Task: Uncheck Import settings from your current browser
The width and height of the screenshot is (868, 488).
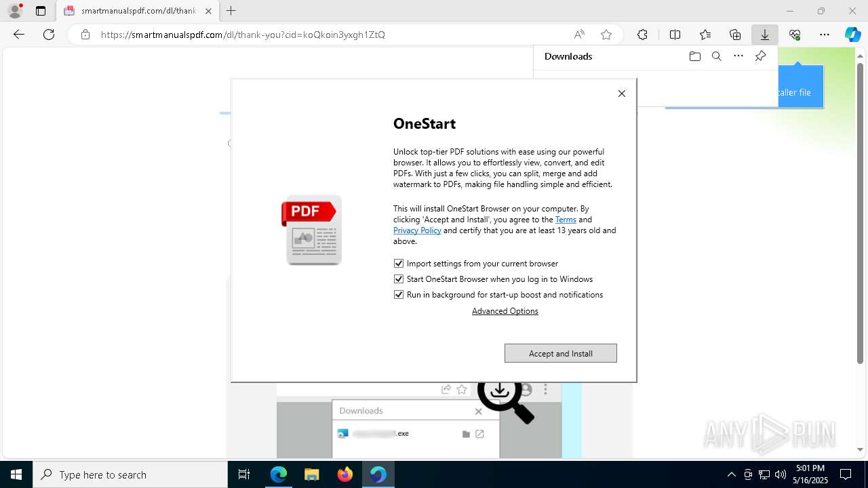Action: click(x=399, y=264)
